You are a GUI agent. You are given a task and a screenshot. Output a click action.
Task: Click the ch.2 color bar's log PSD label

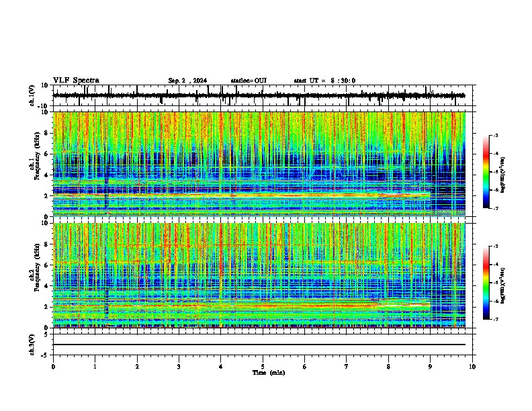503,285
